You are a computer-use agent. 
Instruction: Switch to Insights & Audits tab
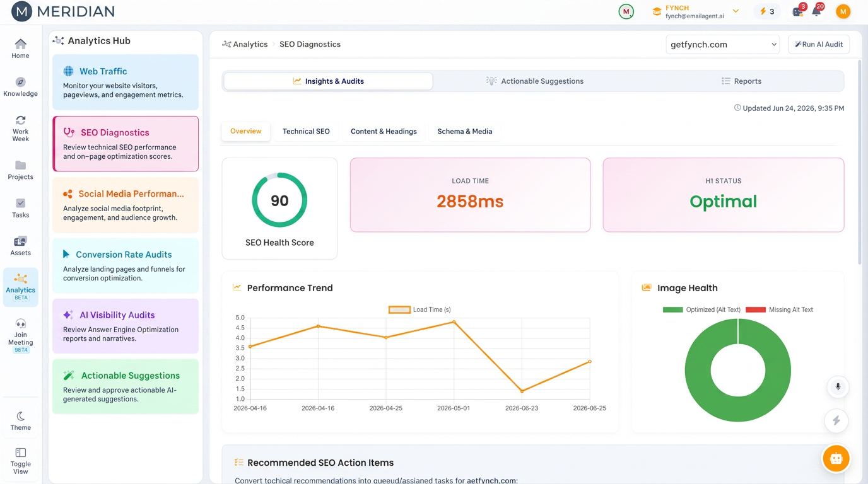coord(328,81)
